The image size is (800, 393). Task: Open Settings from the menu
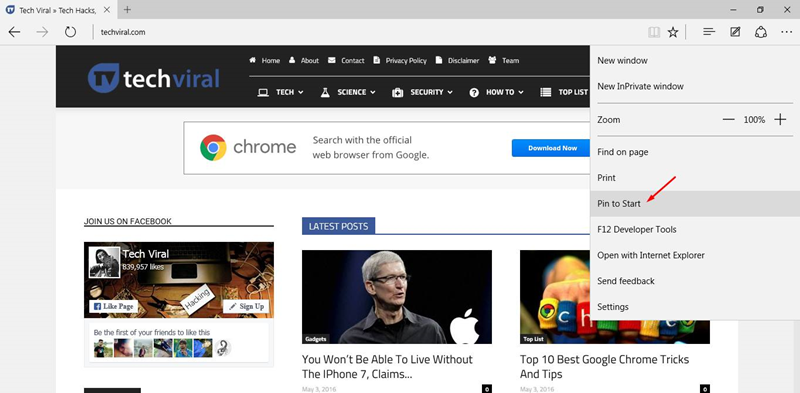point(695,307)
